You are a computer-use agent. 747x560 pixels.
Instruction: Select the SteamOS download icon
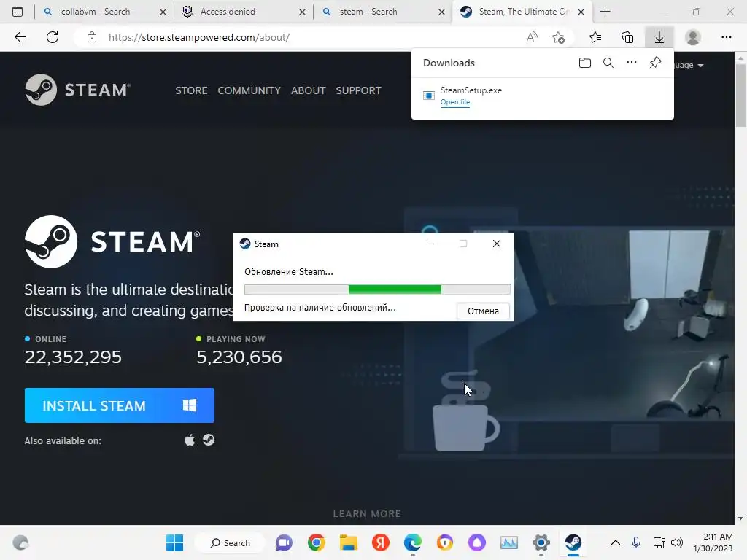click(x=209, y=440)
